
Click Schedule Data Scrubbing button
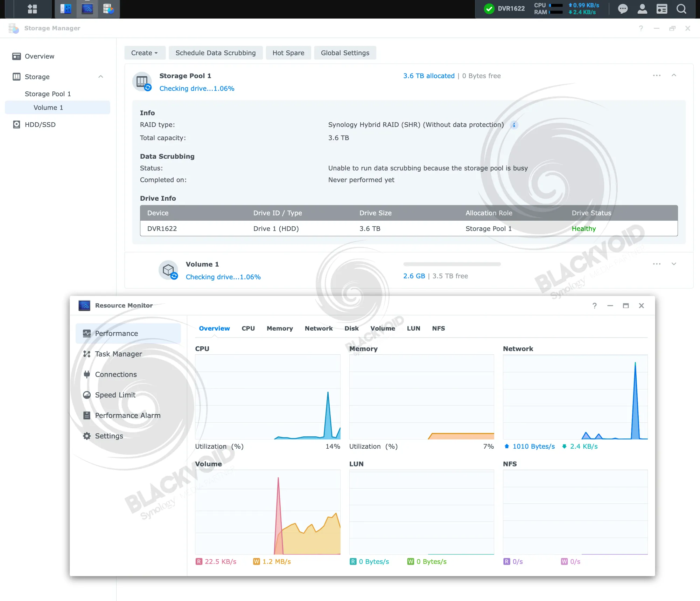(216, 53)
